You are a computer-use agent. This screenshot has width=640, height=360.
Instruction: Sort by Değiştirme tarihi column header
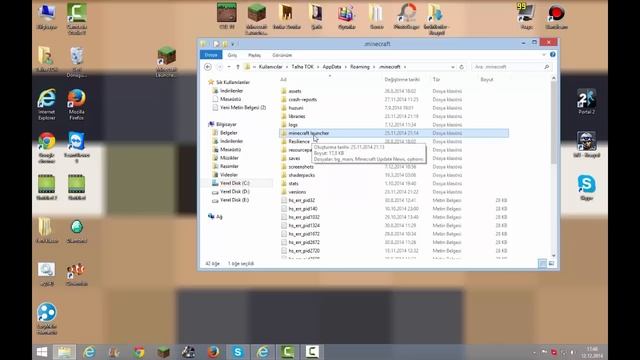[x=402, y=80]
